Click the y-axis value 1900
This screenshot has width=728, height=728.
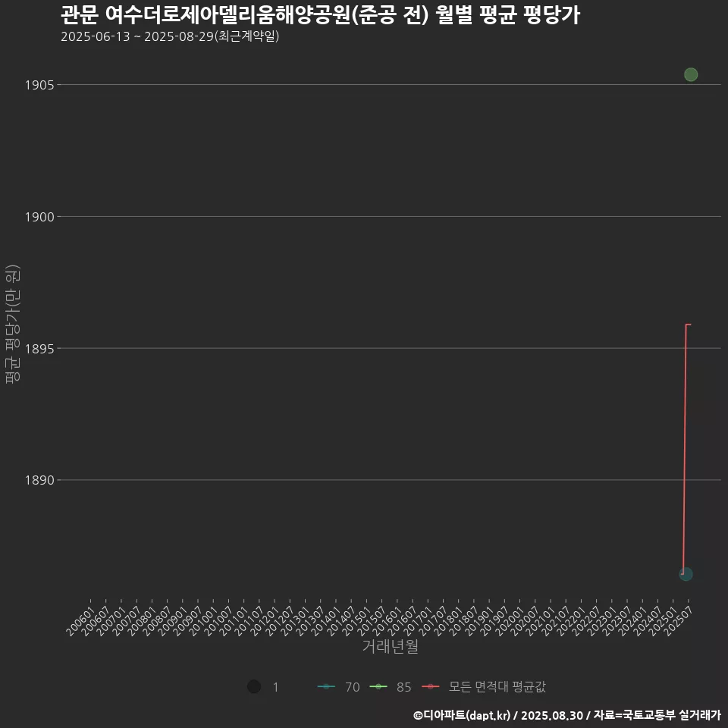[x=39, y=217]
